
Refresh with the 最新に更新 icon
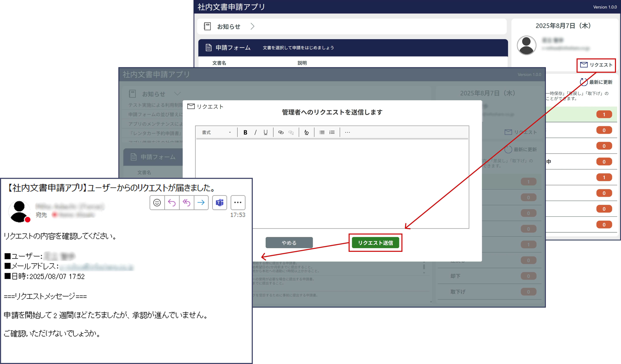click(584, 82)
